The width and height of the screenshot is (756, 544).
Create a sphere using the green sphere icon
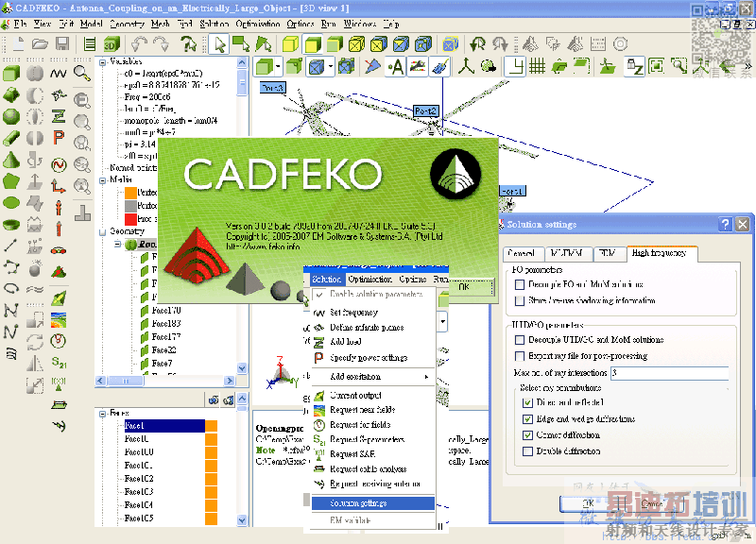(x=11, y=116)
